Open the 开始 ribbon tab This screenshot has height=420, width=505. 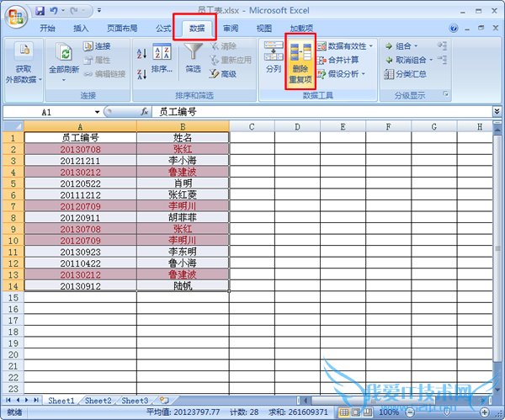[47, 29]
